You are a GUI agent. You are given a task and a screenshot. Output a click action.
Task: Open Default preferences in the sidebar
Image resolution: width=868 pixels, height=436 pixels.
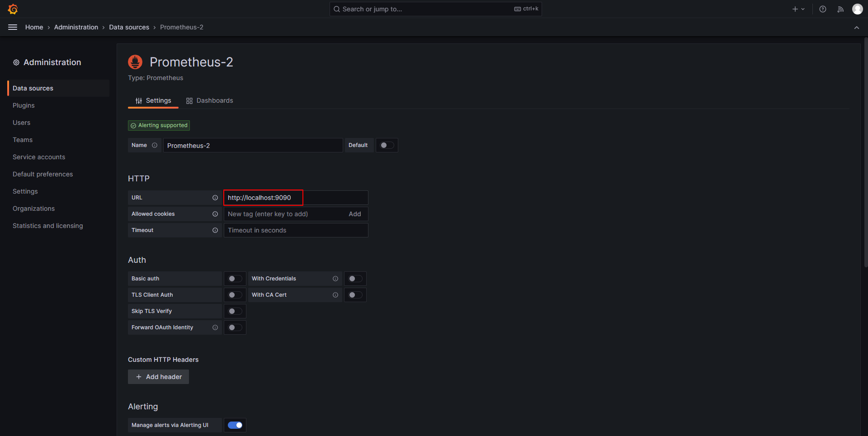point(42,174)
